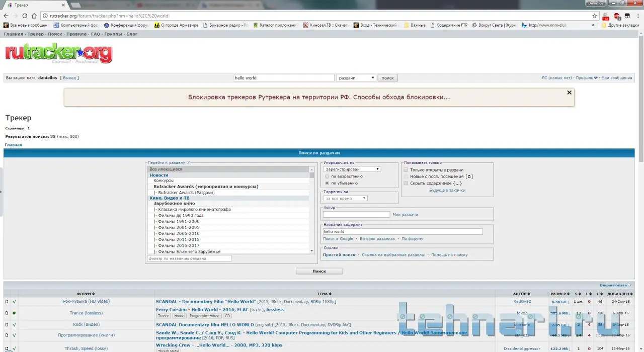Screen dimensions: 644x352
Task: Toggle 'Скрыть содержимое {...}' checkbox
Action: 406,183
